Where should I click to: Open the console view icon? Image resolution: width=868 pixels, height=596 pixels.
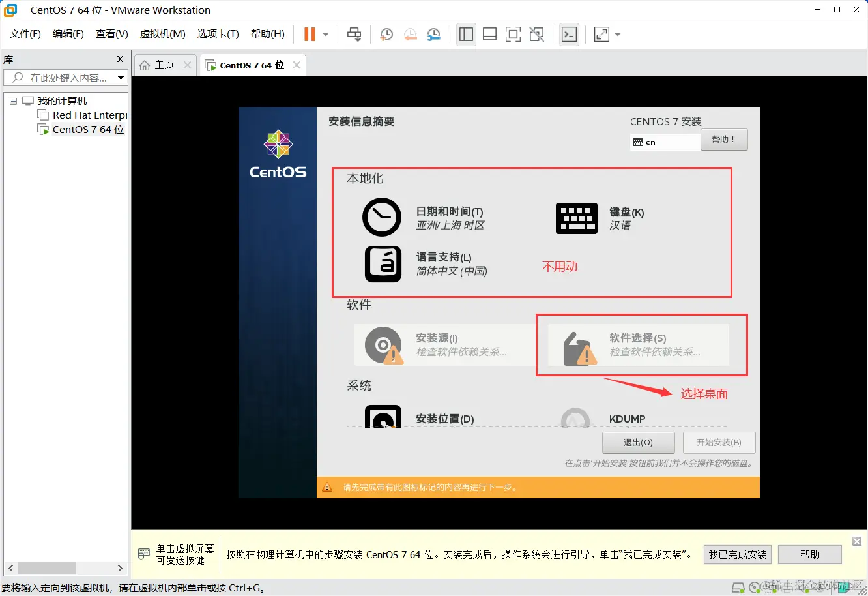tap(569, 35)
